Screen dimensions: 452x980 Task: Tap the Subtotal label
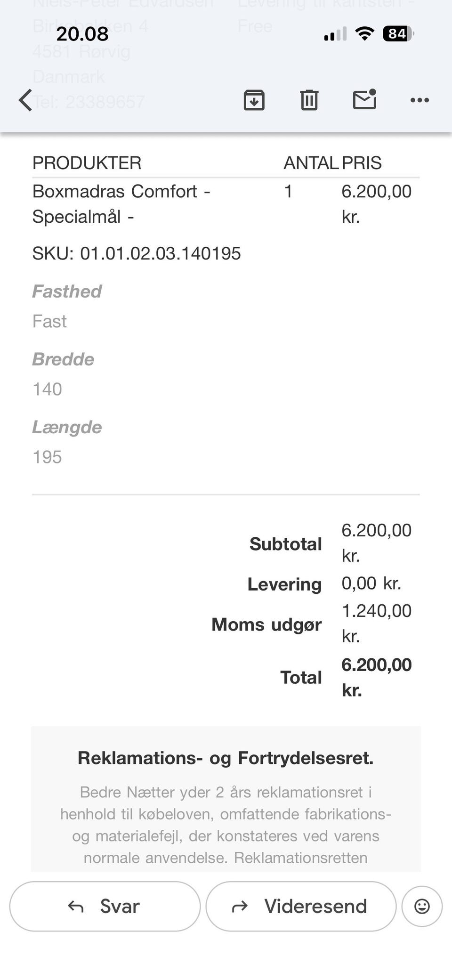pos(286,543)
